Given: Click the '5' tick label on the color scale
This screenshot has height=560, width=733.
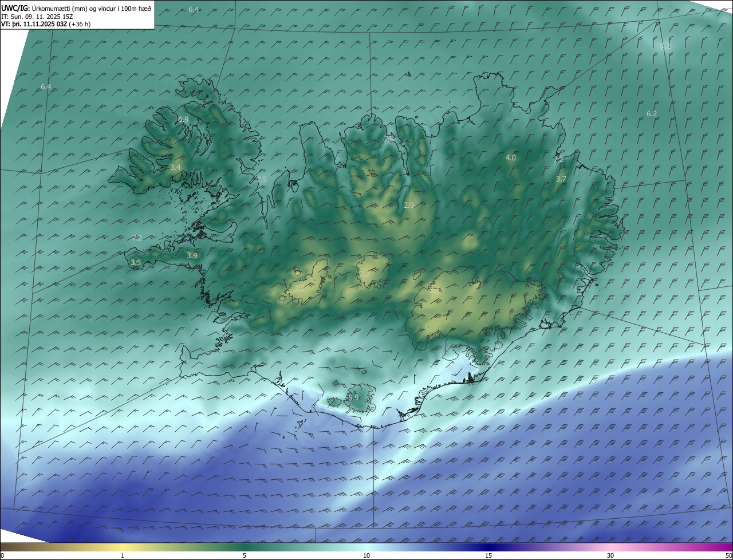Looking at the screenshot, I should pyautogui.click(x=245, y=555).
